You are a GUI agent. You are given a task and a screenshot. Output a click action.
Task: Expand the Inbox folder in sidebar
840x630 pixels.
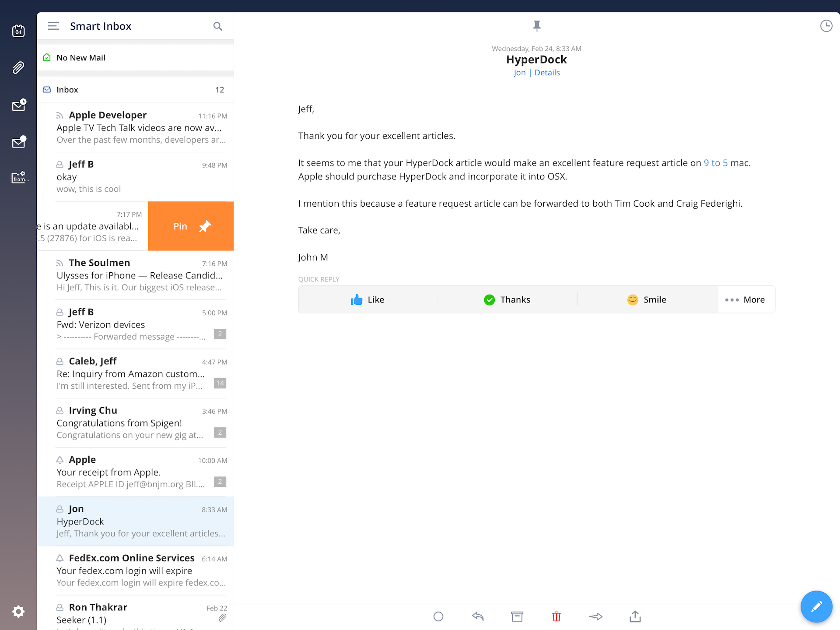tap(67, 89)
